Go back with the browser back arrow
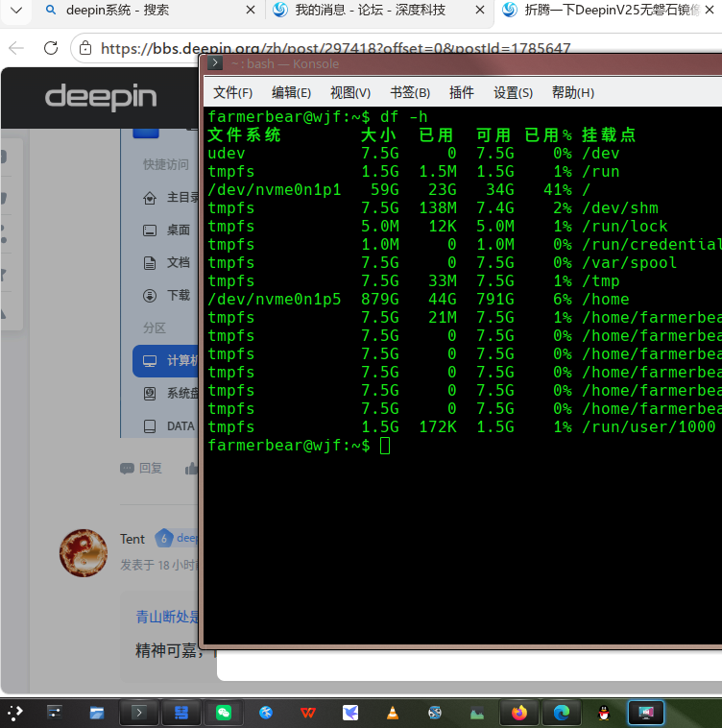This screenshot has width=722, height=728. pos(16,48)
